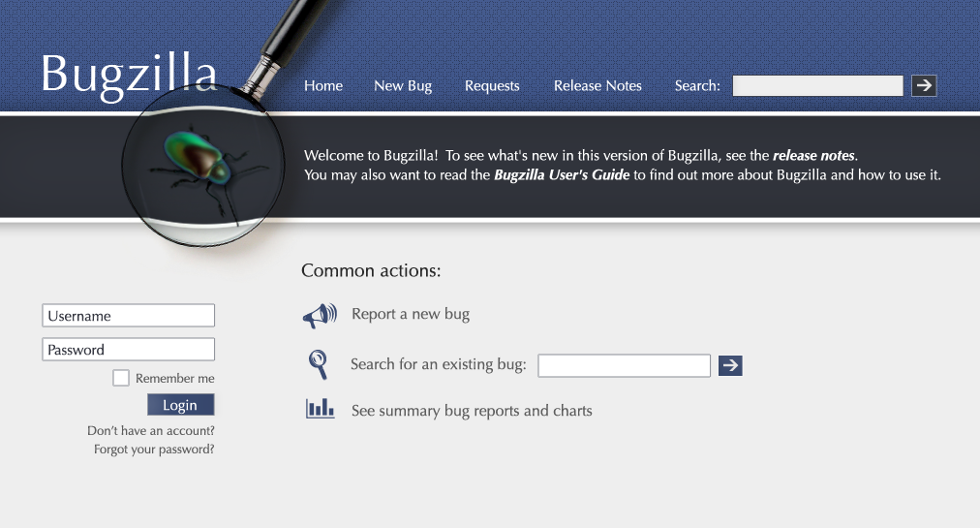Follow the "Forgot your password?" link
Viewport: 980px width, 528px height.
154,450
